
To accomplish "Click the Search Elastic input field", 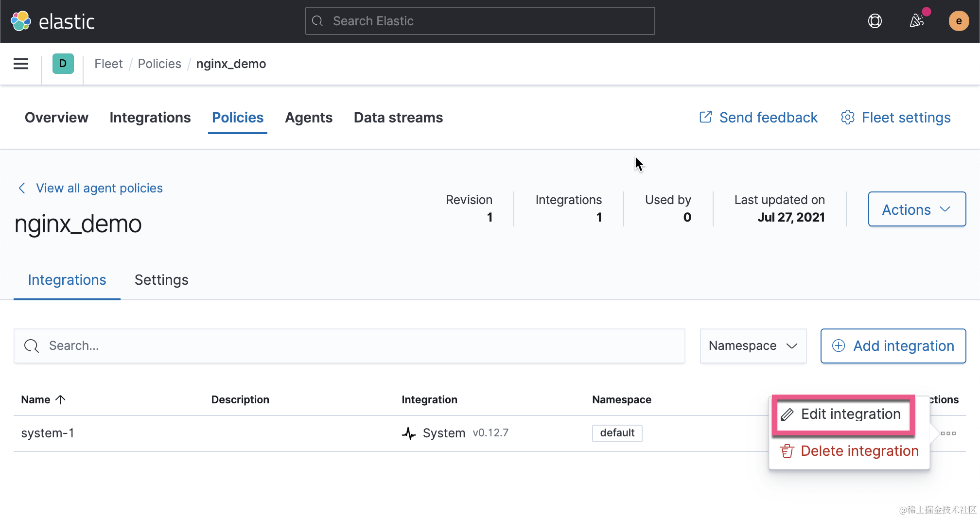I will click(480, 21).
